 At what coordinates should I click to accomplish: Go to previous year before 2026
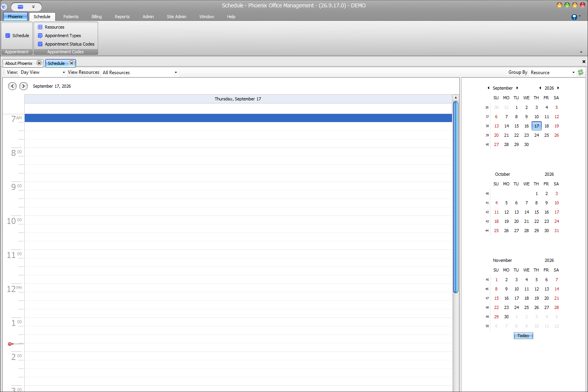click(540, 88)
